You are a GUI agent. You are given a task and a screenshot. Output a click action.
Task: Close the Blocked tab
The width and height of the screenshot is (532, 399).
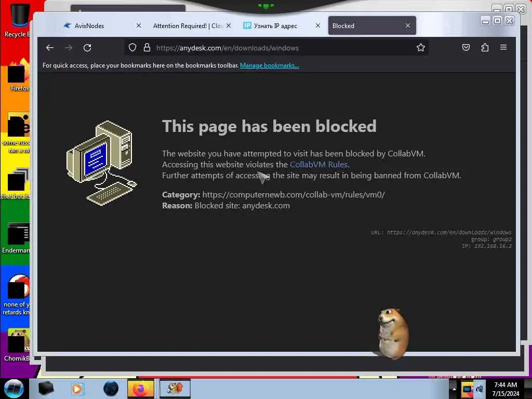click(x=407, y=26)
